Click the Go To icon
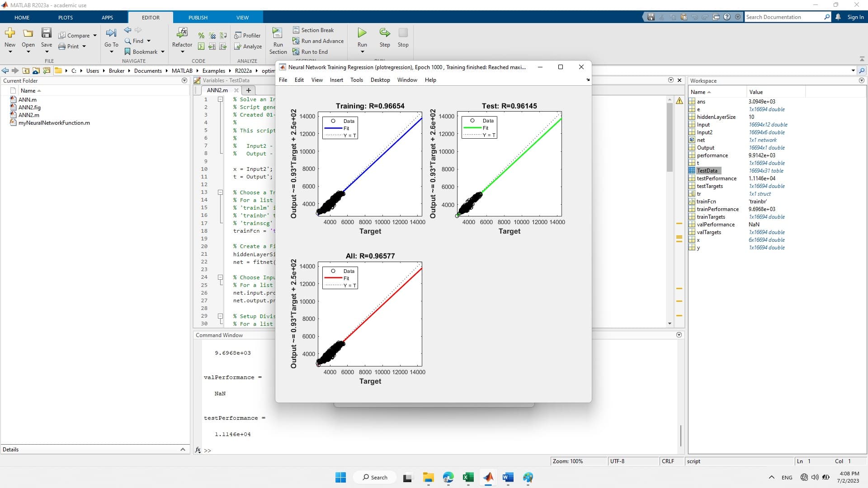The height and width of the screenshot is (488, 868). click(x=111, y=33)
